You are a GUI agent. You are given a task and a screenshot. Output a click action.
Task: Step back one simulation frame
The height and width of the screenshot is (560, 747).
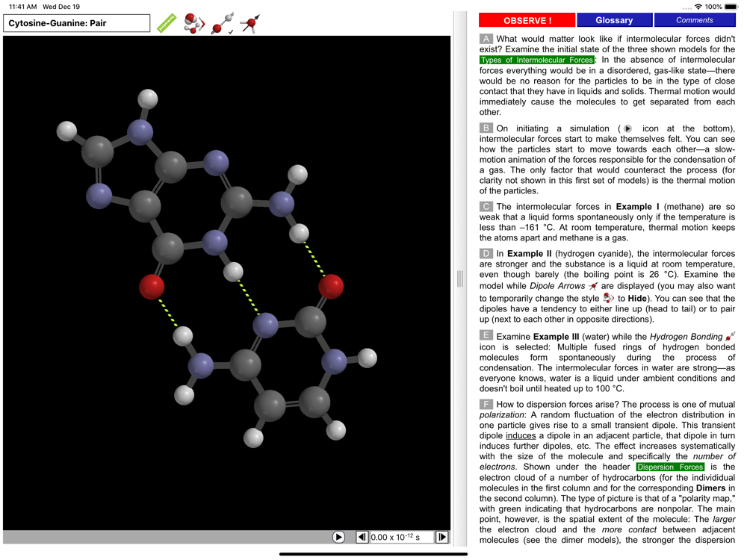coord(362,537)
